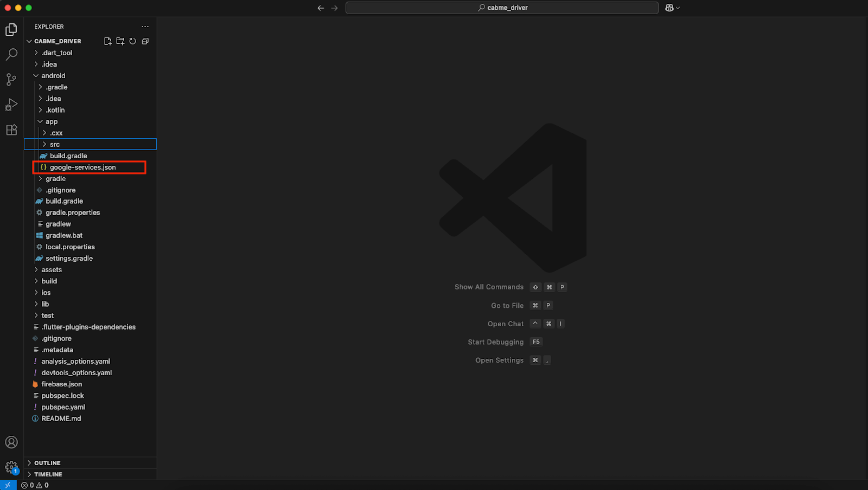Expand the .kotlin folder
The width and height of the screenshot is (868, 490).
pyautogui.click(x=90, y=110)
